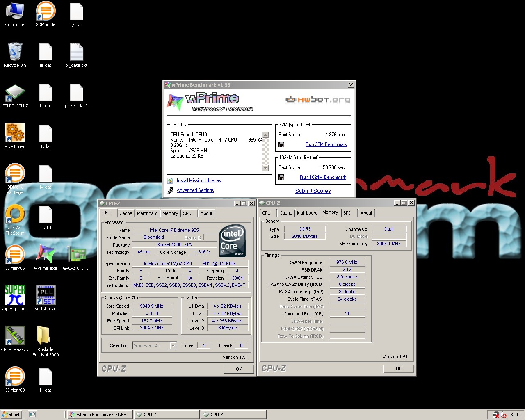
Task: Select the iw.dat file
Action: [46, 217]
